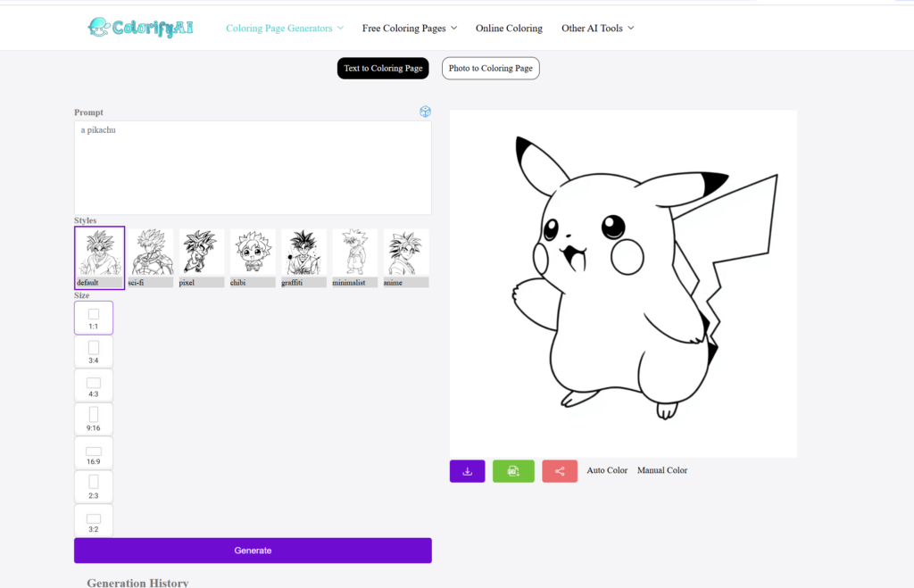Screen dimensions: 914x588
Task: Expand Other AI Tools dropdown chevron
Action: [631, 28]
